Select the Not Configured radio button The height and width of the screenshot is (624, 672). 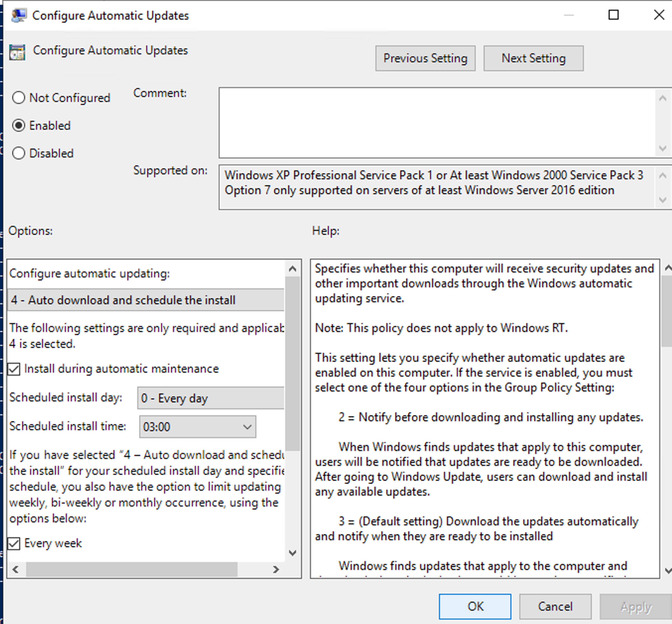coord(19,98)
